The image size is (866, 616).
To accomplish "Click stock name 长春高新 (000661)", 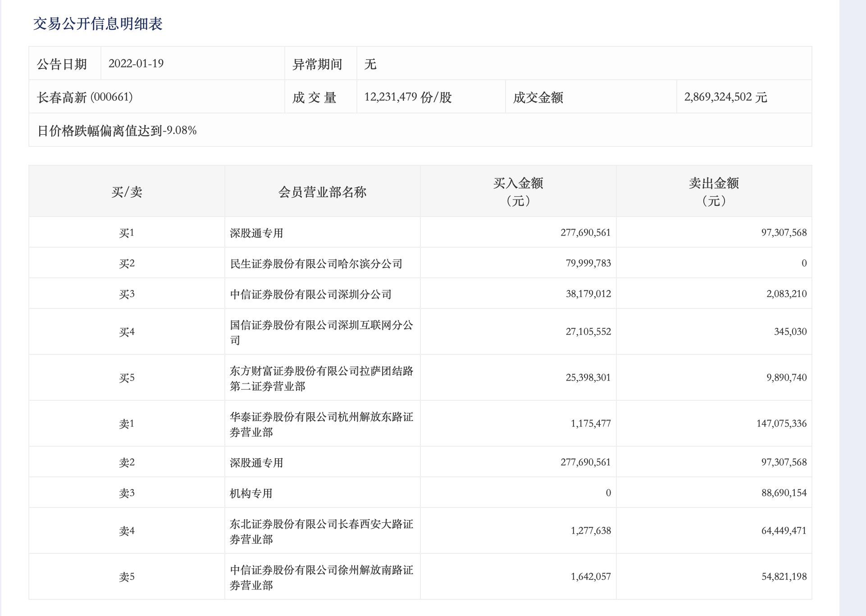I will 85,97.
